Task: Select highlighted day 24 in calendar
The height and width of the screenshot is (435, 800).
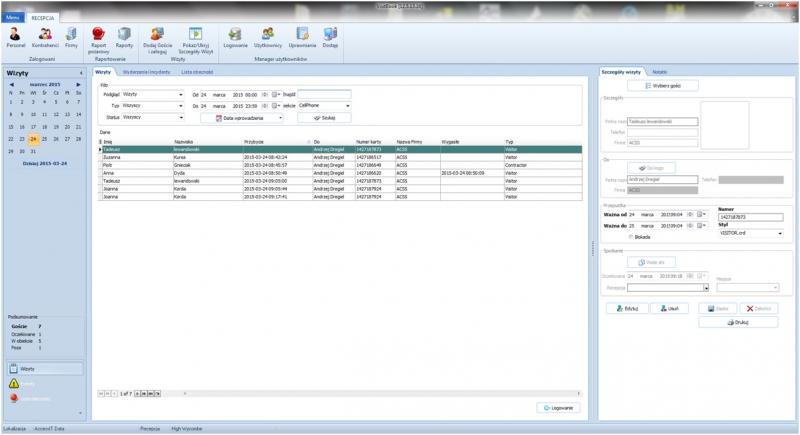Action: pos(33,139)
